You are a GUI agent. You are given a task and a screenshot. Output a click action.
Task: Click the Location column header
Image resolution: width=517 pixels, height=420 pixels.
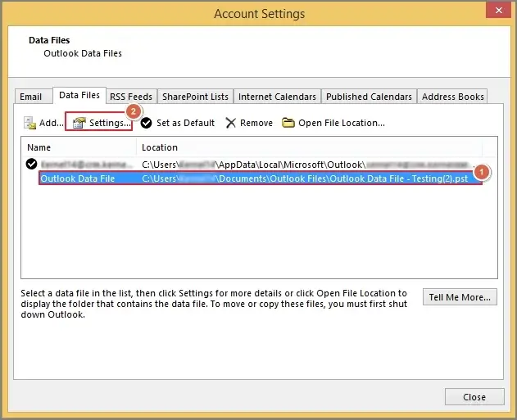coord(309,147)
